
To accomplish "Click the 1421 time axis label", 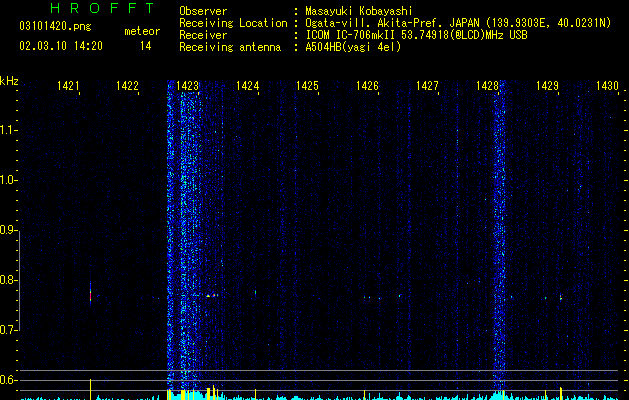I will tap(68, 86).
